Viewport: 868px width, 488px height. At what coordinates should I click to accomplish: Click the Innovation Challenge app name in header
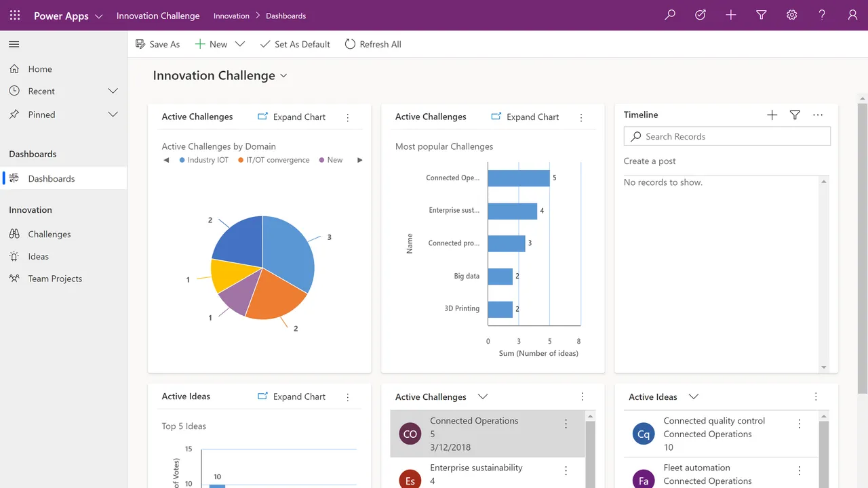(158, 16)
